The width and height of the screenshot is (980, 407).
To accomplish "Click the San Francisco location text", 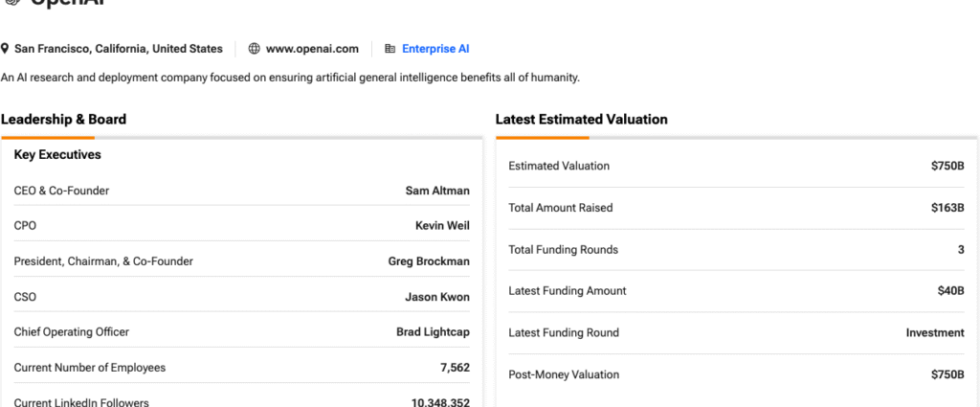I will coord(118,49).
